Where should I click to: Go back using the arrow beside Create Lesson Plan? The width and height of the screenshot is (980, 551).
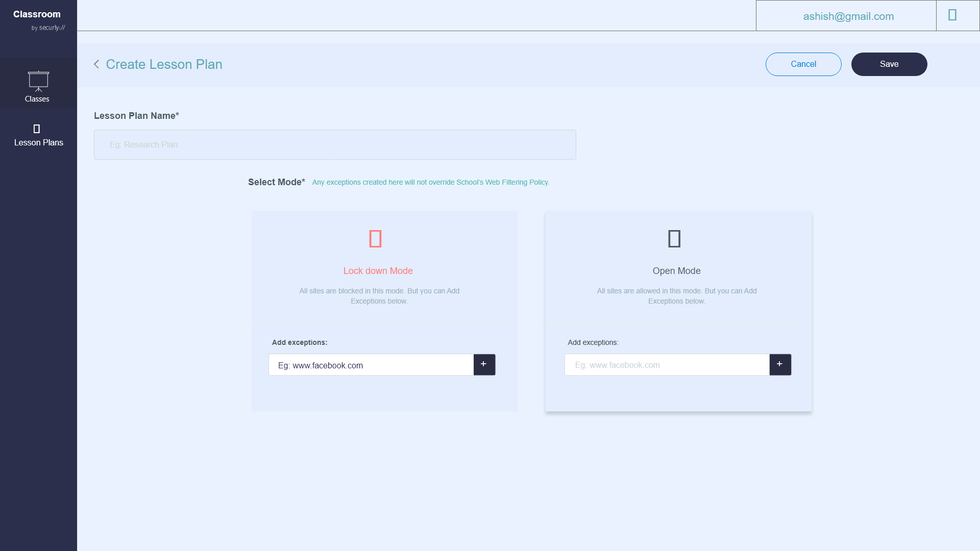96,64
